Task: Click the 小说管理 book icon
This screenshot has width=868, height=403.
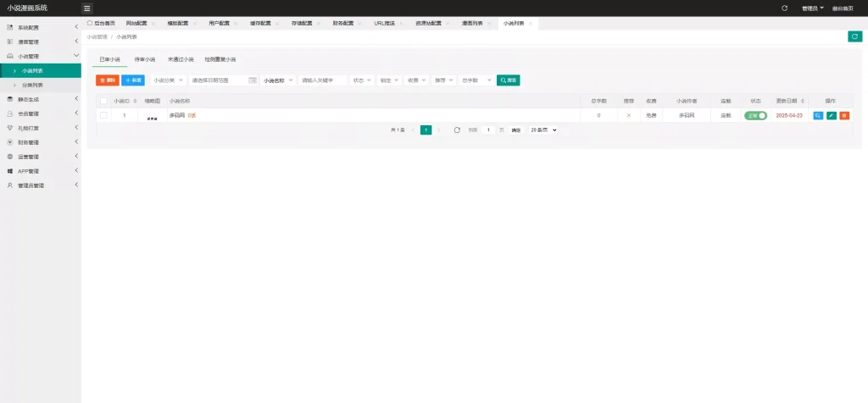Action: [x=10, y=56]
